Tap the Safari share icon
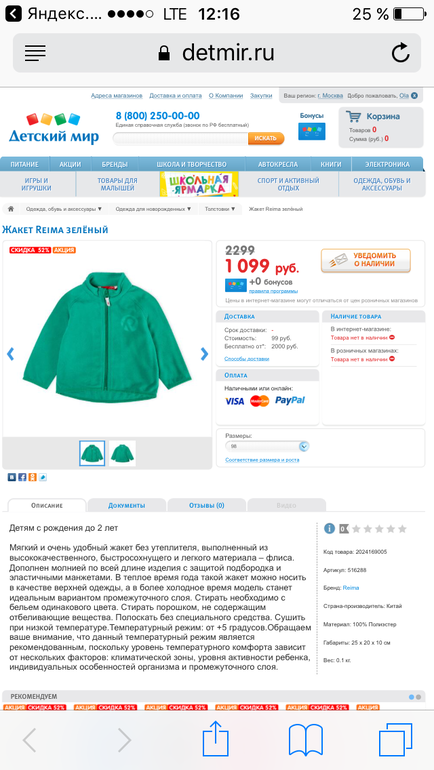Viewport: 434px width, 770px height. point(216,739)
